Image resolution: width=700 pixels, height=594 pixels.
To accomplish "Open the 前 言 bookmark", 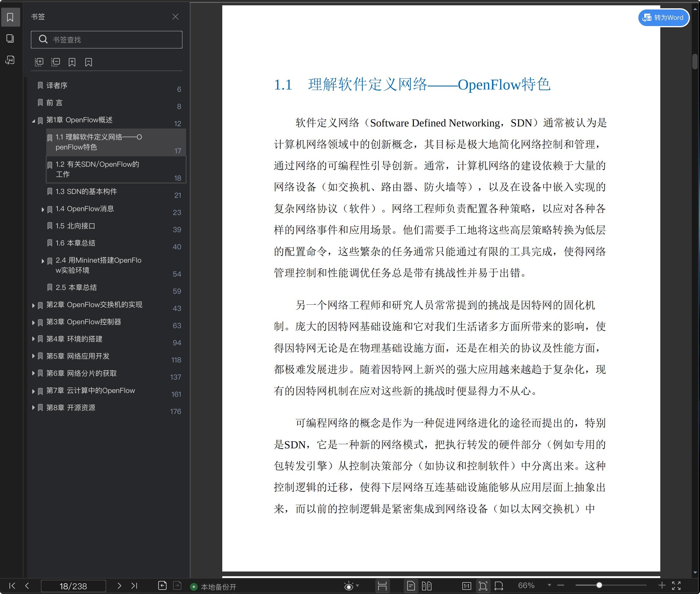I will tap(54, 103).
